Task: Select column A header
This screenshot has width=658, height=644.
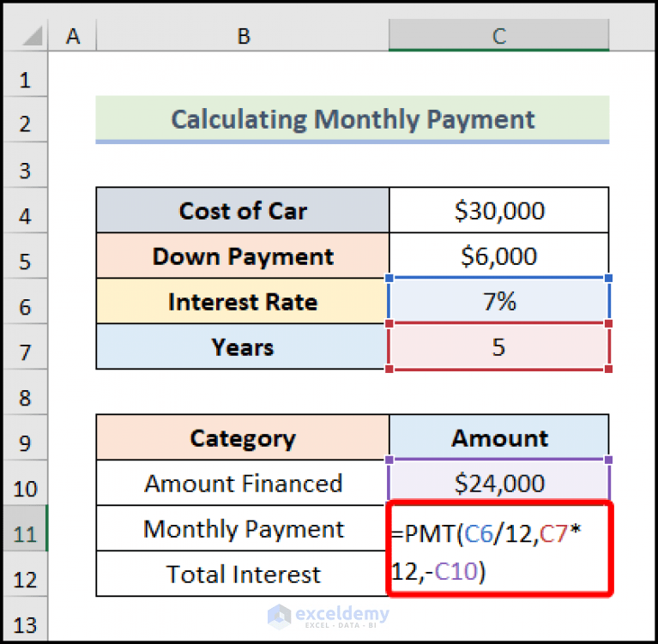Action: 72,35
